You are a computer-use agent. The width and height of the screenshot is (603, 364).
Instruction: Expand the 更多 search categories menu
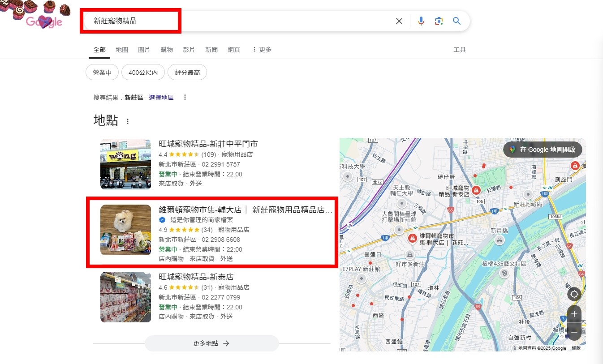coord(262,50)
